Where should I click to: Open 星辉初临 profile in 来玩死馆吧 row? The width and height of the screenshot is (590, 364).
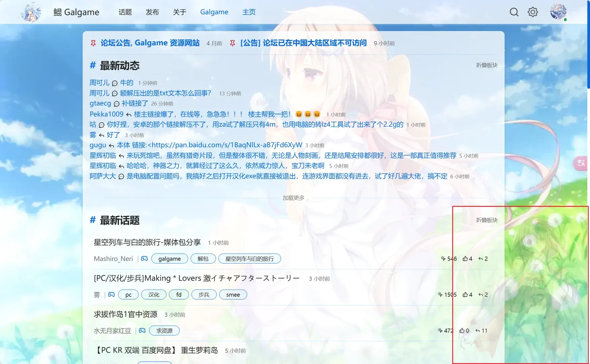point(103,156)
